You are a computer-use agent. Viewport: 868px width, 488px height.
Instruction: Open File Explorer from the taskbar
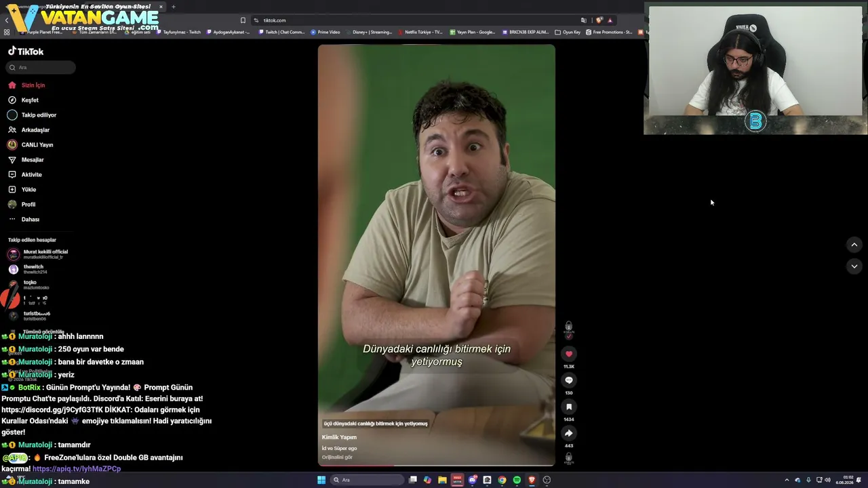pos(442,480)
